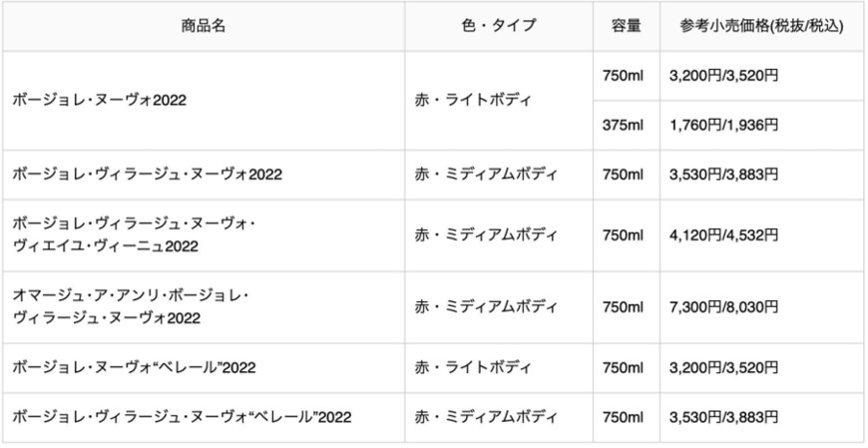
Task: Click the ボージョレ・ヴィラージュ・ヌーヴォ“ペレール”2022 product name
Action: (182, 416)
